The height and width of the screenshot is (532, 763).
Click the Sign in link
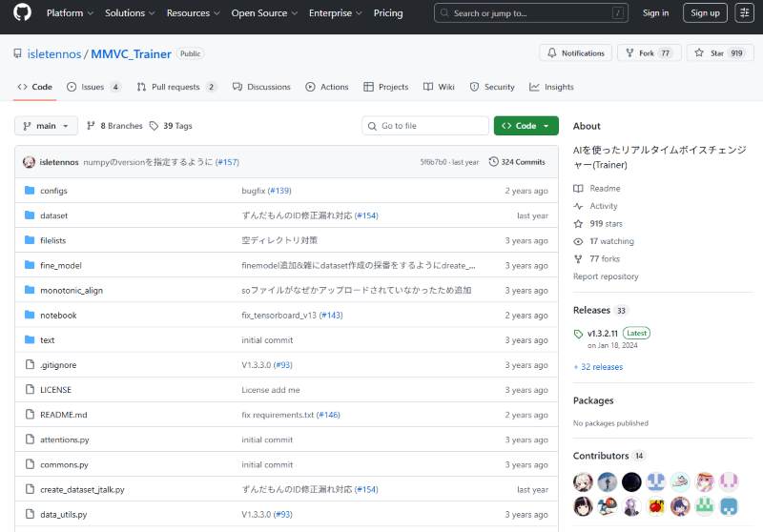click(x=655, y=13)
